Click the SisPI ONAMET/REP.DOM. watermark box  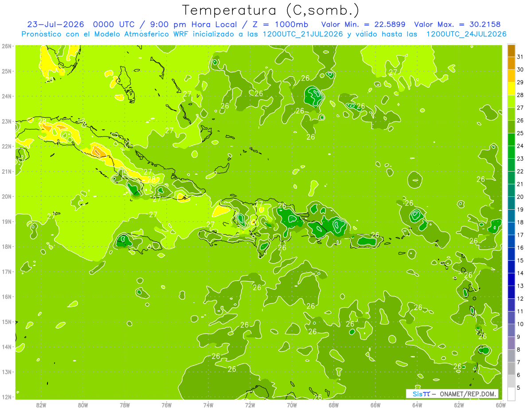click(x=452, y=394)
